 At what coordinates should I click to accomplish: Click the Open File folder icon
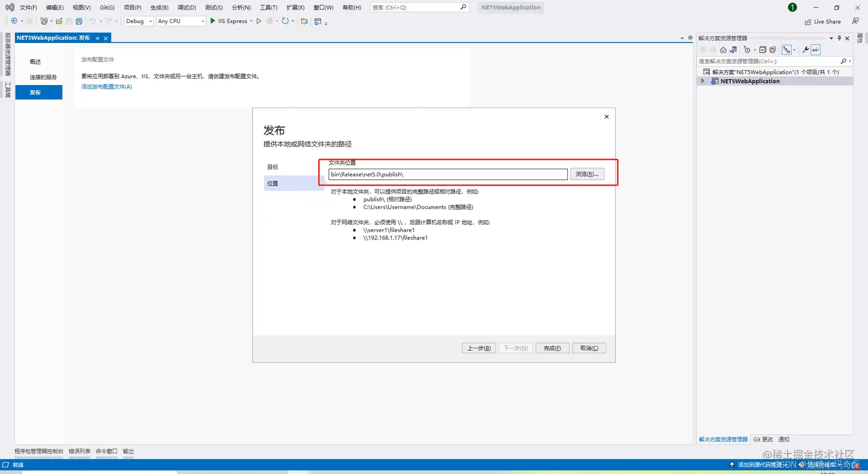tap(59, 21)
